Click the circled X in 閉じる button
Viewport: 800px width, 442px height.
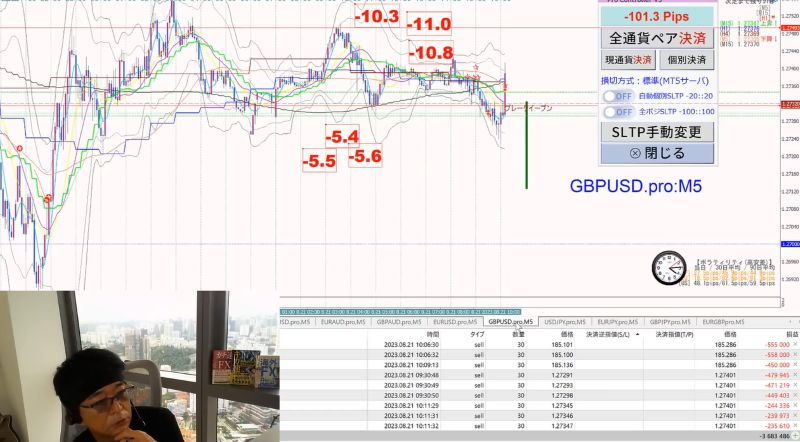[x=635, y=153]
